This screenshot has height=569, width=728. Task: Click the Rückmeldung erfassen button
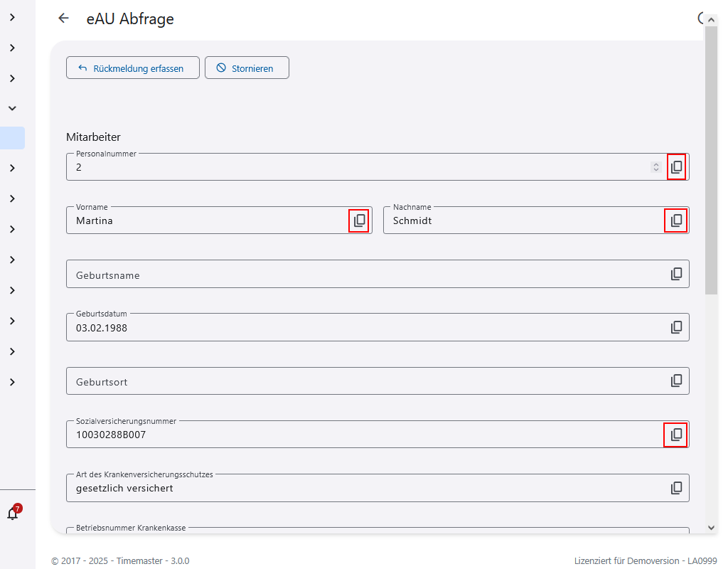coord(132,68)
